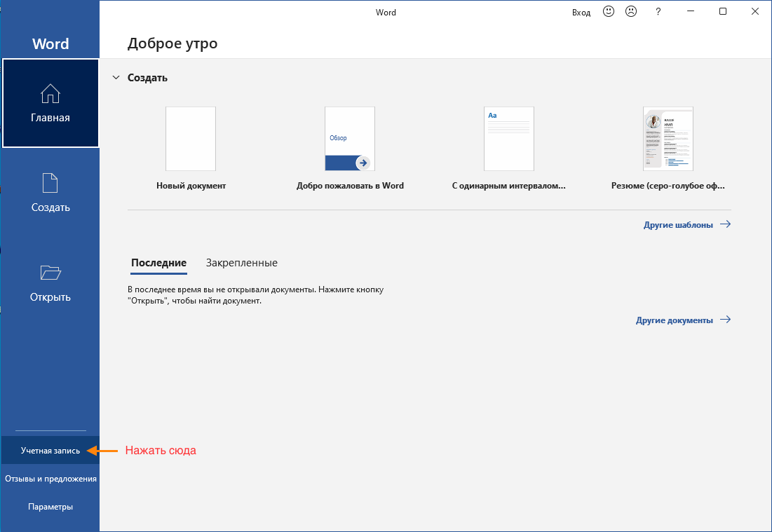Click the Вход sign-in button
The width and height of the screenshot is (772, 532).
click(581, 13)
